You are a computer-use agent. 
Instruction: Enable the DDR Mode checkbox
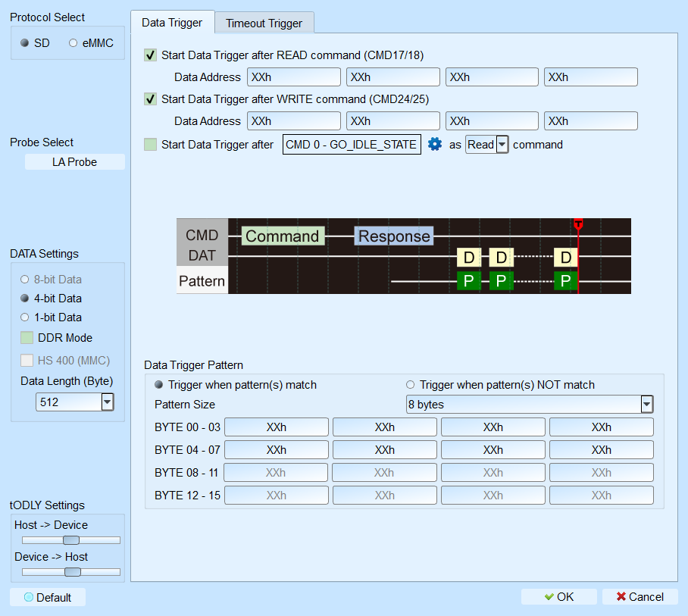(x=27, y=338)
